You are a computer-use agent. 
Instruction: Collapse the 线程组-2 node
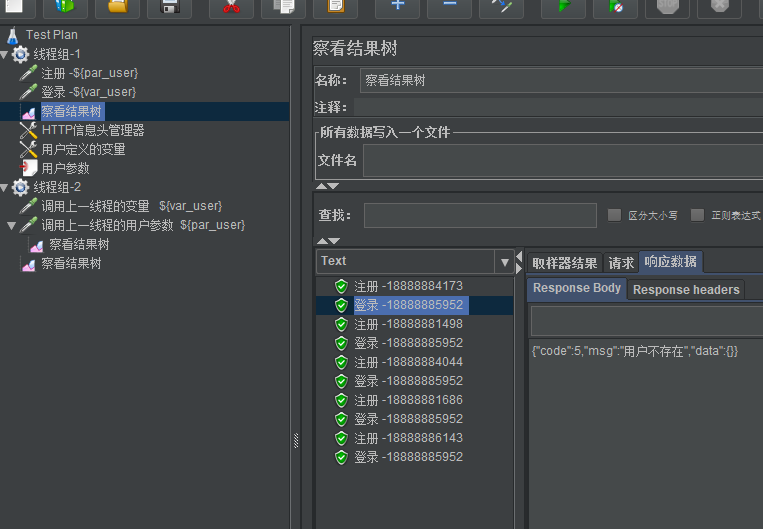[x=4, y=188]
